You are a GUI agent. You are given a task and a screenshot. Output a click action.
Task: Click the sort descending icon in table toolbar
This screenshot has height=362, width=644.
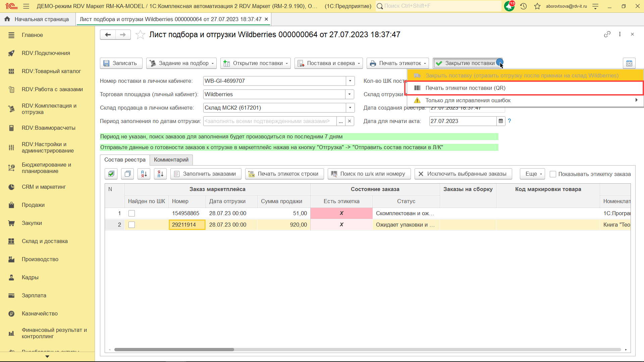160,174
